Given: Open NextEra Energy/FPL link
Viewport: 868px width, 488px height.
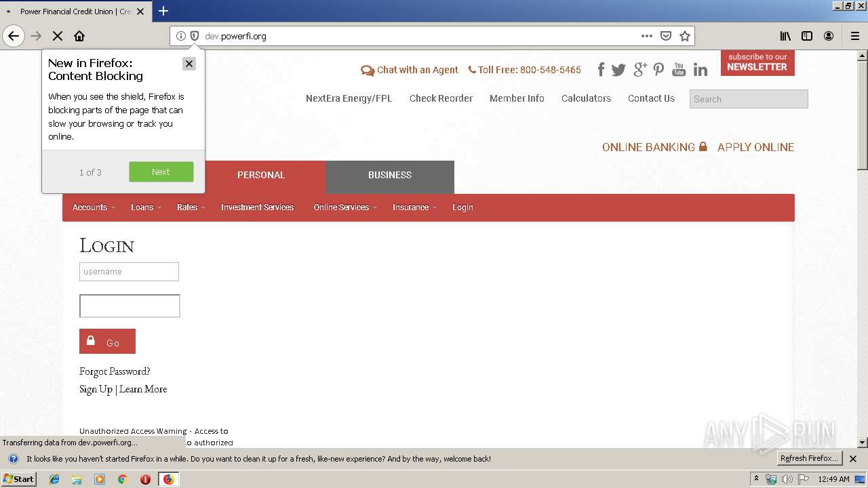Looking at the screenshot, I should (349, 98).
